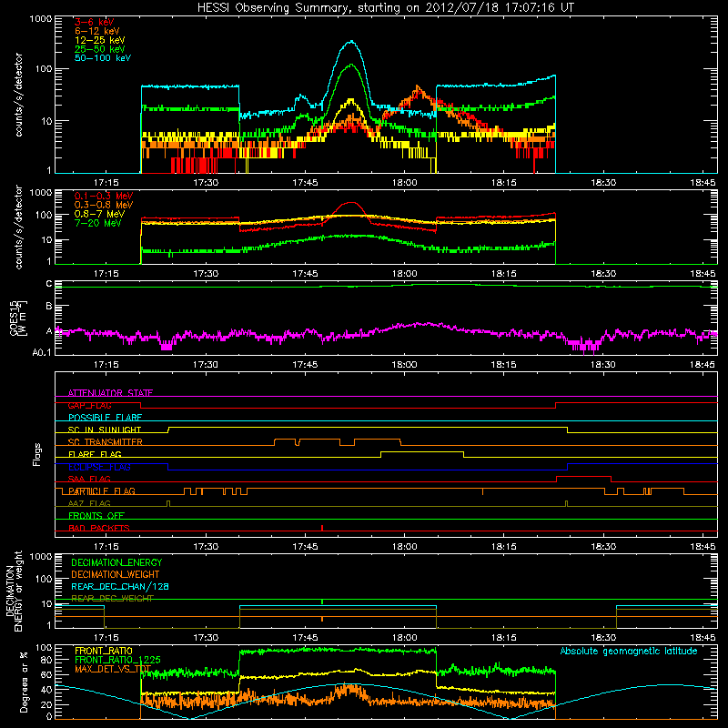Click the A0.1 tick label on GOES axis
This screenshot has height=728, width=728.
[42, 353]
